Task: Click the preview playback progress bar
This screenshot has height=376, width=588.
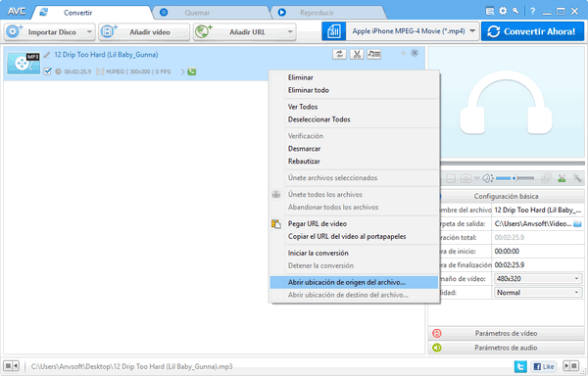Action: (512, 164)
